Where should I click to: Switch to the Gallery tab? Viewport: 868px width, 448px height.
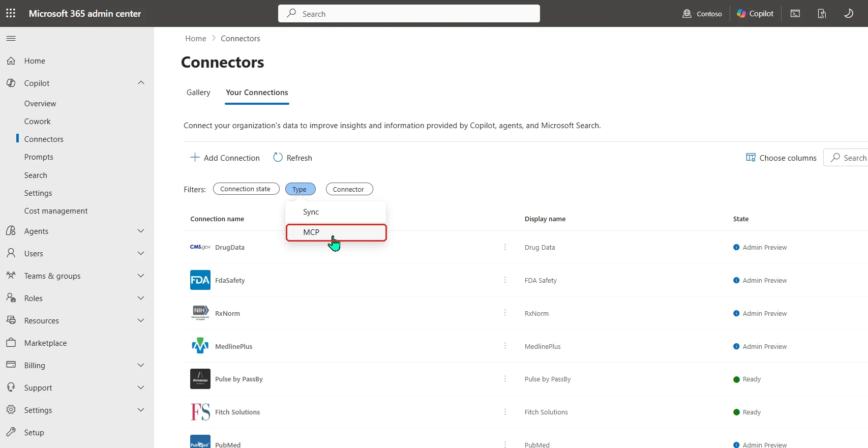[198, 93]
